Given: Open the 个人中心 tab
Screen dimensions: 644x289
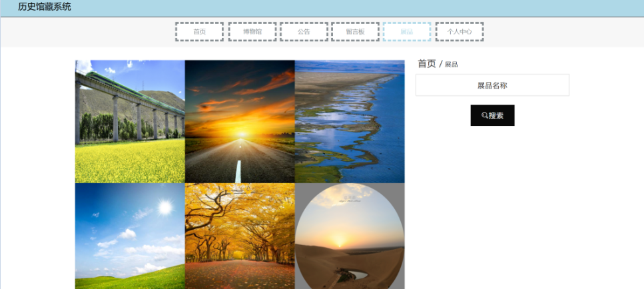Looking at the screenshot, I should [x=460, y=31].
